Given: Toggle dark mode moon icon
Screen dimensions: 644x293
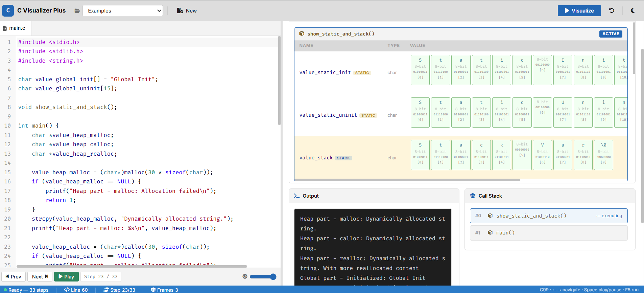Looking at the screenshot, I should pos(633,10).
